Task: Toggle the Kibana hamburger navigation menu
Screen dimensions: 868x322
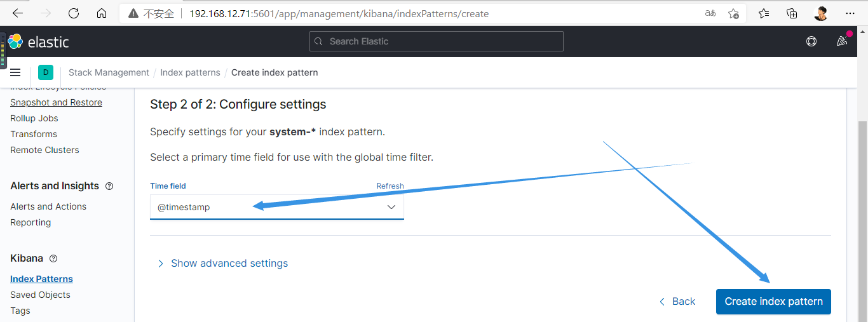Action: tap(15, 72)
